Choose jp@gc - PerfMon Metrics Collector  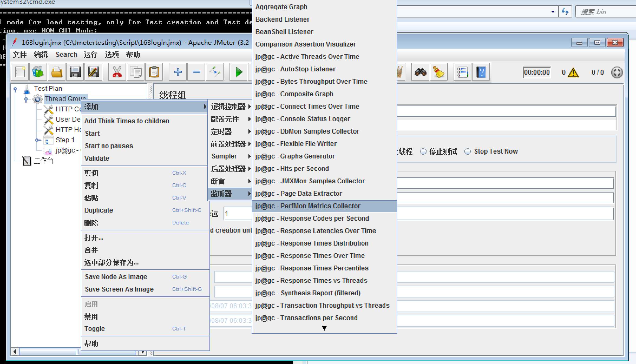tap(324, 206)
